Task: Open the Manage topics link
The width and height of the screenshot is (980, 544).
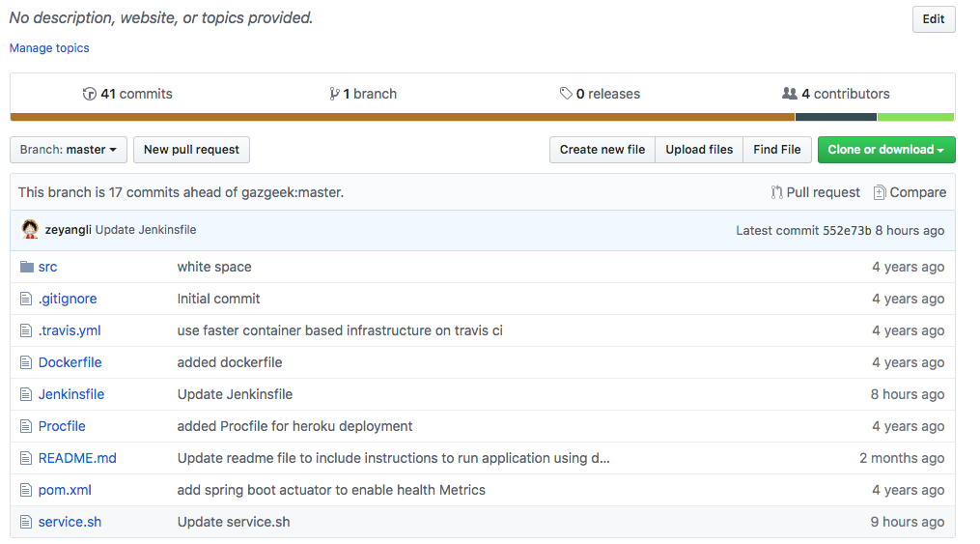Action: click(x=49, y=48)
